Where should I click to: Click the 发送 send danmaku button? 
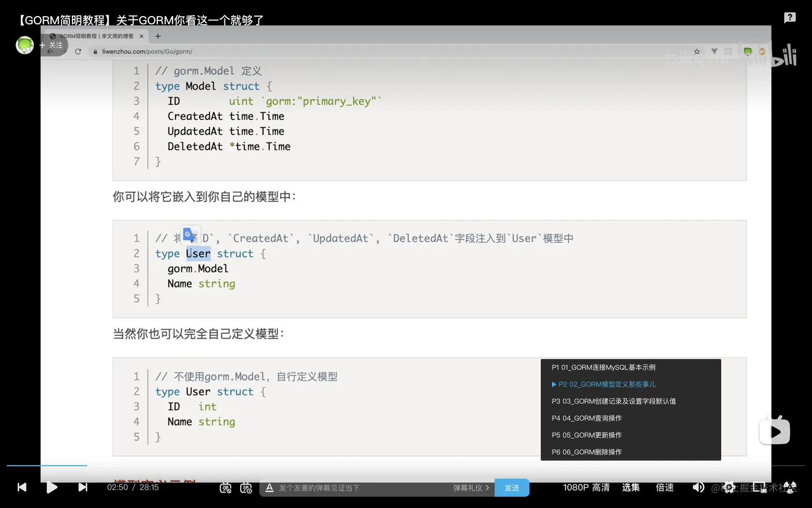pyautogui.click(x=512, y=488)
